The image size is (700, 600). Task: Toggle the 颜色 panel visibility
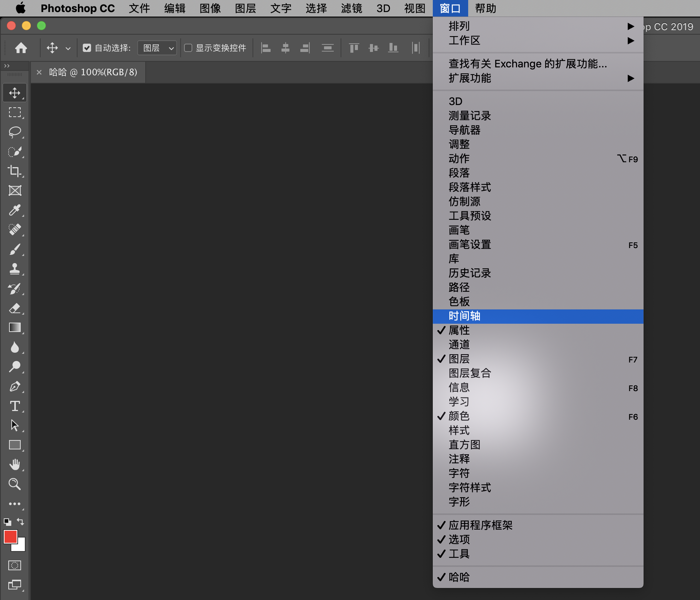tap(538, 416)
